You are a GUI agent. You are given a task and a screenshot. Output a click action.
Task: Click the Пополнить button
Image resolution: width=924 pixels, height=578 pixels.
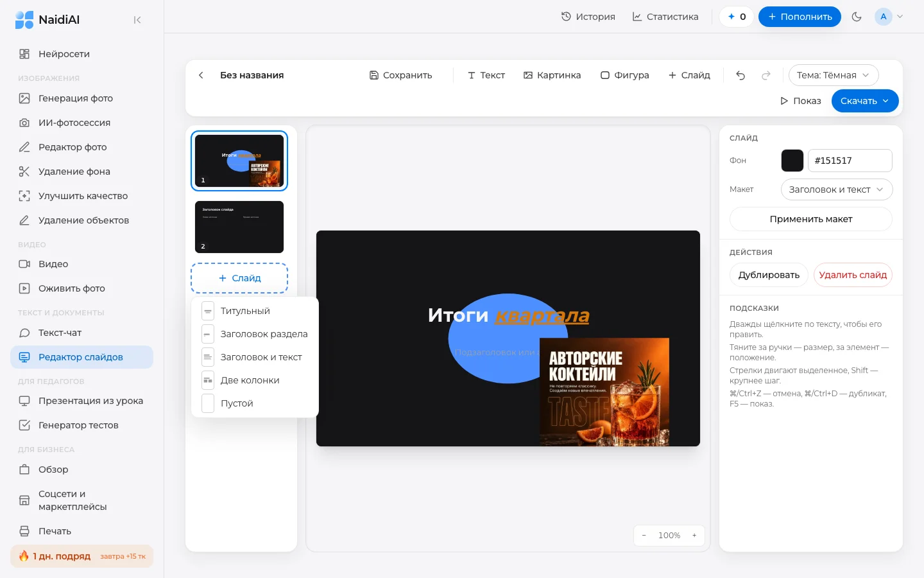tap(800, 17)
